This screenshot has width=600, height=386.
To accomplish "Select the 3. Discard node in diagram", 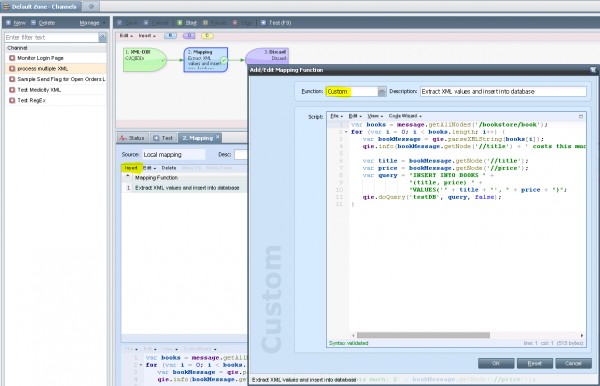I will (267, 56).
